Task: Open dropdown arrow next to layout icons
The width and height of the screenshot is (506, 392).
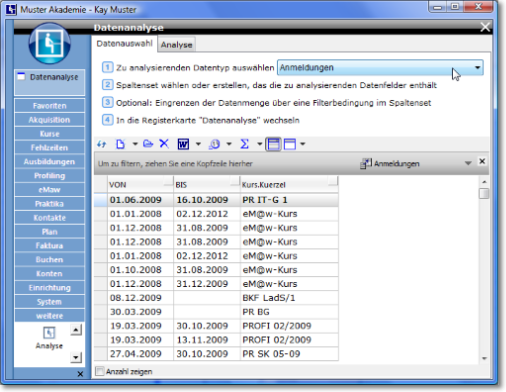Action: pyautogui.click(x=302, y=144)
